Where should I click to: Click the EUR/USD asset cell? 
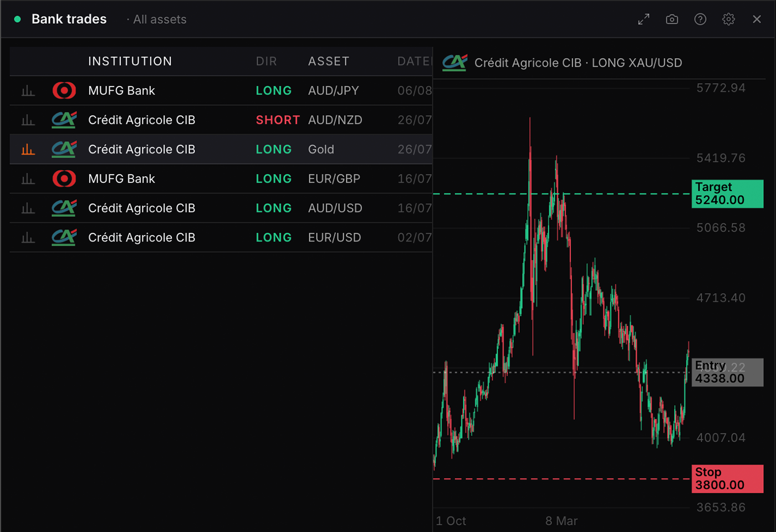point(335,237)
